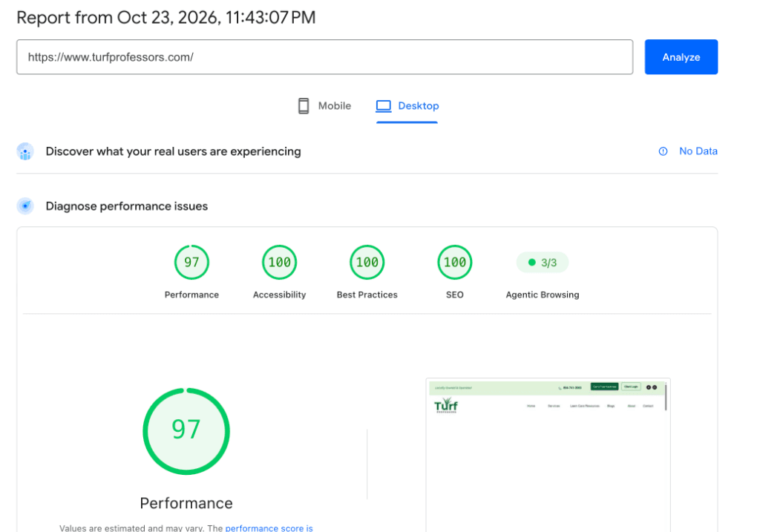Click the SEO label
The height and width of the screenshot is (532, 760).
[455, 295]
